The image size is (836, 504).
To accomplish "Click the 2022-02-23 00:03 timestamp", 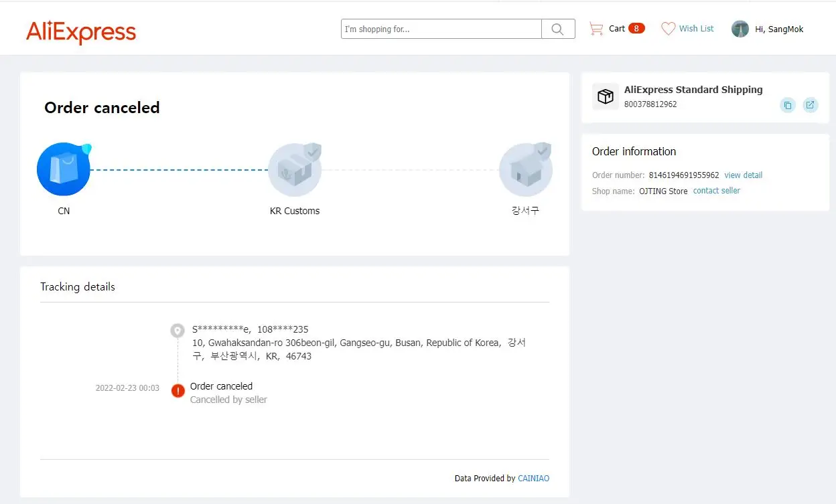I will pyautogui.click(x=127, y=388).
